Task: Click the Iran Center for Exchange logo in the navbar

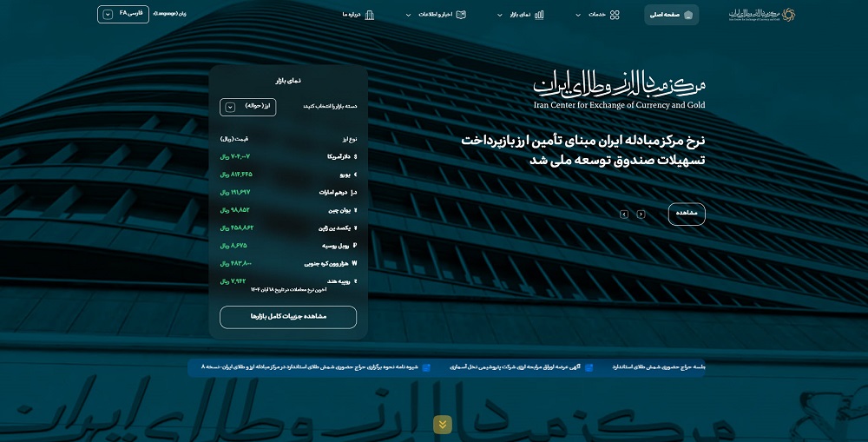Action: [762, 15]
